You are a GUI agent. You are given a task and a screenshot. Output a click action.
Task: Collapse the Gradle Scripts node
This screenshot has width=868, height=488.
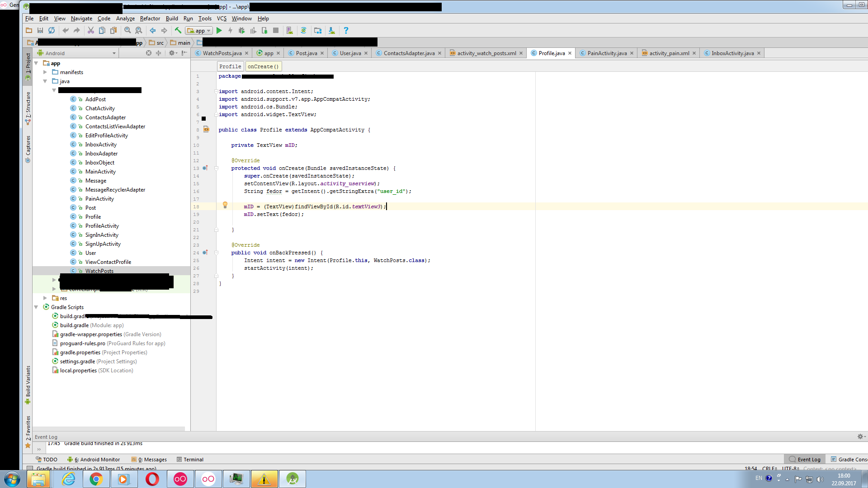(x=36, y=307)
